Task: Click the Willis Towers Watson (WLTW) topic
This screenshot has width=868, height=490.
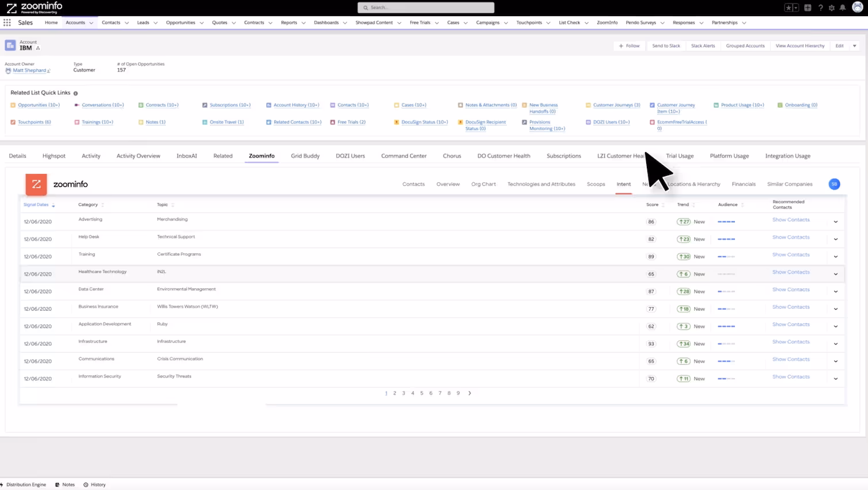Action: coord(187,307)
